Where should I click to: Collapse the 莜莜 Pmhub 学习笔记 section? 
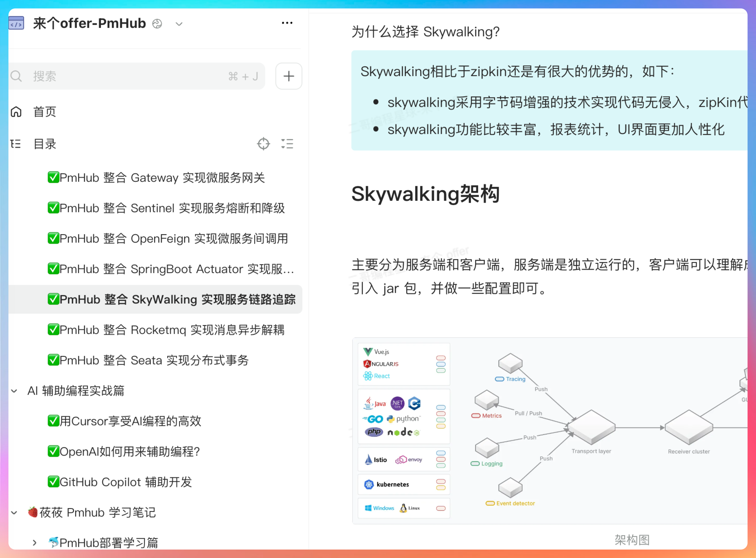tap(14, 512)
